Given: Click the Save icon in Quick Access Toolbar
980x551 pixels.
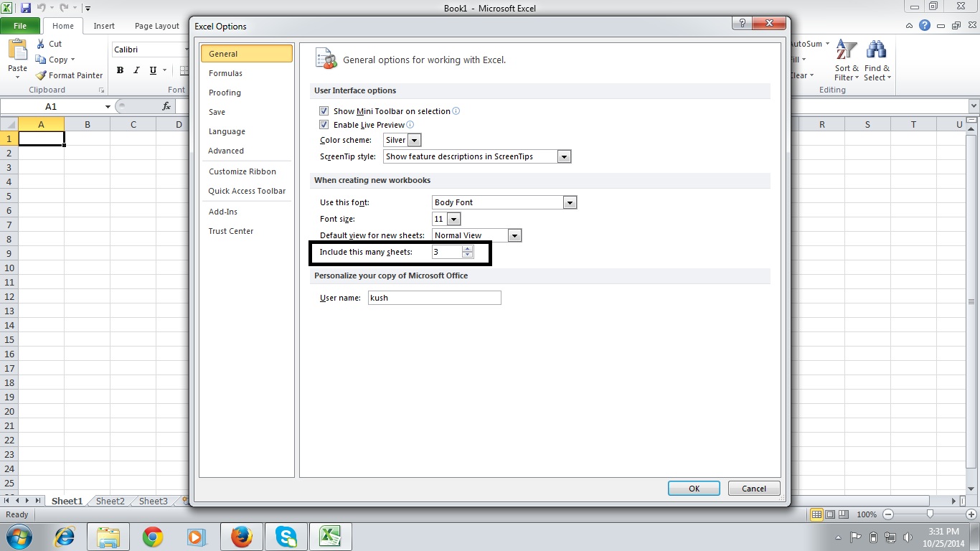Looking at the screenshot, I should point(26,8).
